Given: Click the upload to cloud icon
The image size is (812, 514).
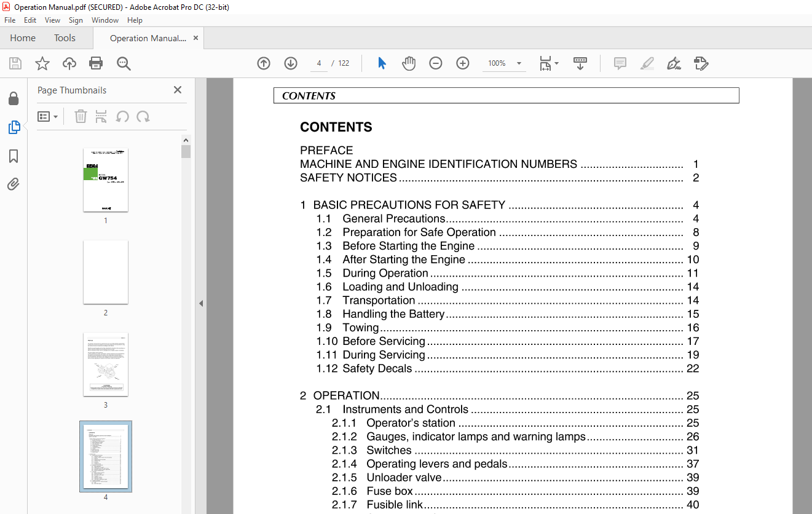Looking at the screenshot, I should coord(69,63).
